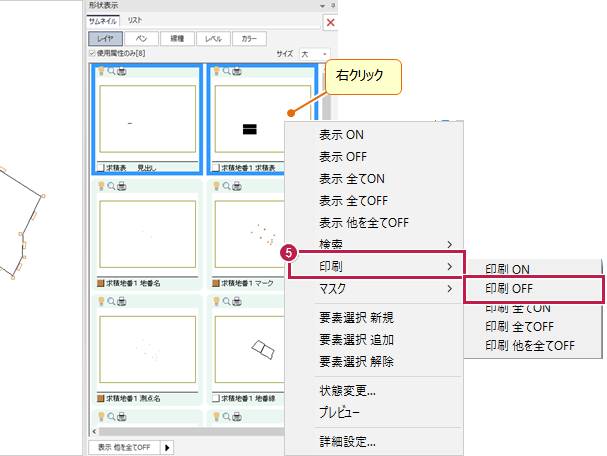
Task: Open arrow next to 表示 他を全てOFF
Action: click(x=166, y=446)
